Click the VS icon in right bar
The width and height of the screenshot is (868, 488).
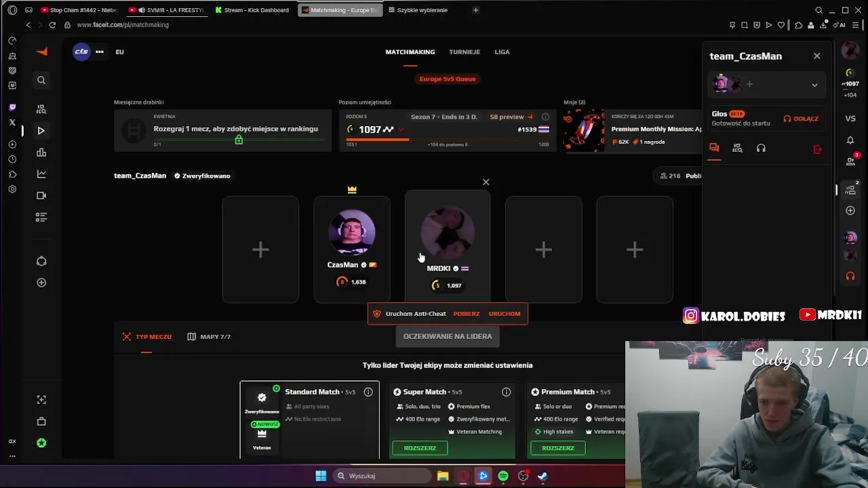tap(850, 119)
